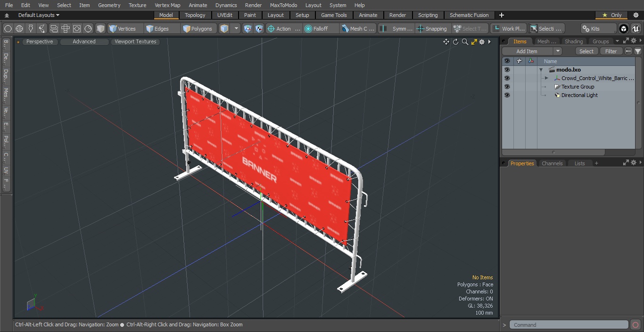This screenshot has width=644, height=332.
Task: Switch to the UVEdit layout tab
Action: pos(225,15)
